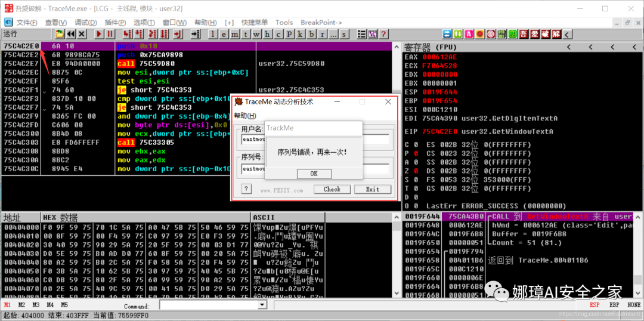Screen dimensions: 644x321
Task: Switch stack addressing to ESP
Action: coord(595,305)
